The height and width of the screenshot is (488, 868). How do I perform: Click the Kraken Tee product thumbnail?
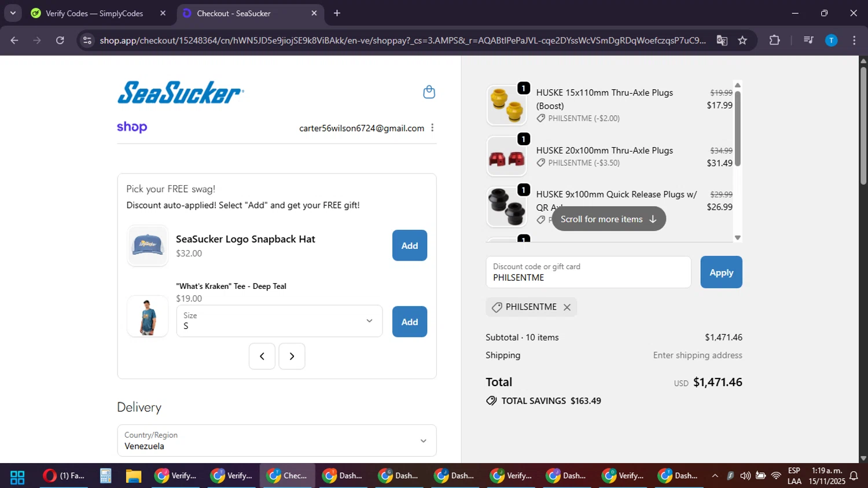(148, 316)
